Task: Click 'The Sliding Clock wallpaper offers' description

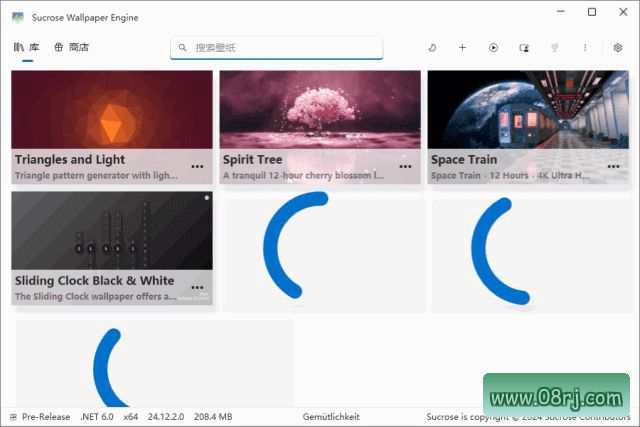Action: 96,296
